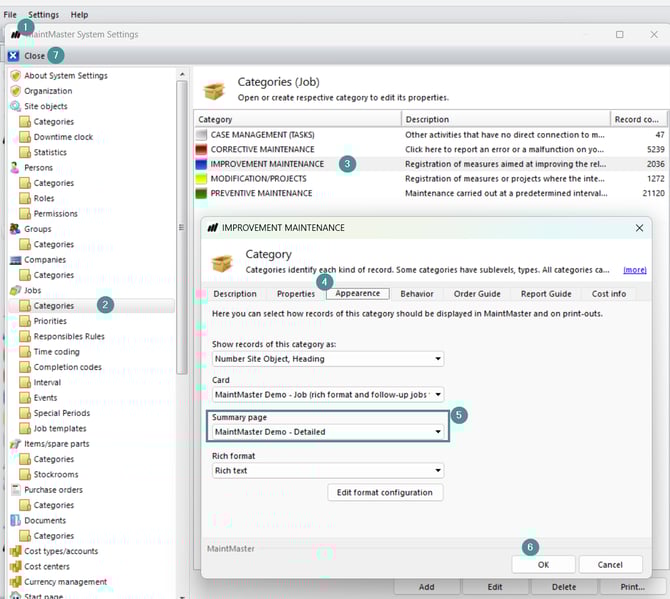This screenshot has height=599, width=670.
Task: Open the Settings menu
Action: click(x=43, y=15)
